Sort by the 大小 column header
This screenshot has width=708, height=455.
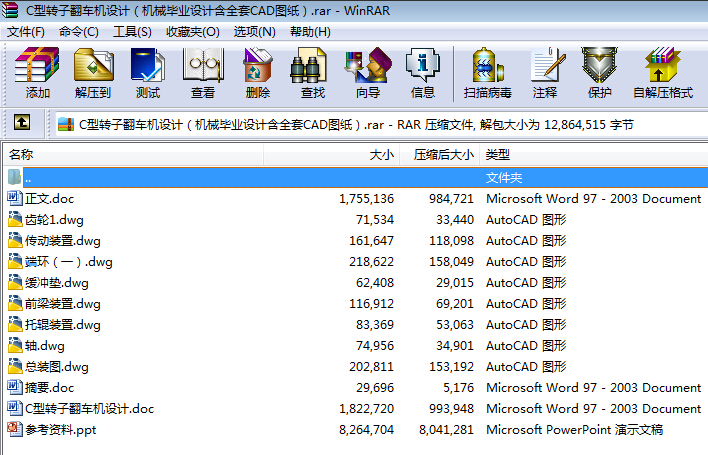coord(331,155)
